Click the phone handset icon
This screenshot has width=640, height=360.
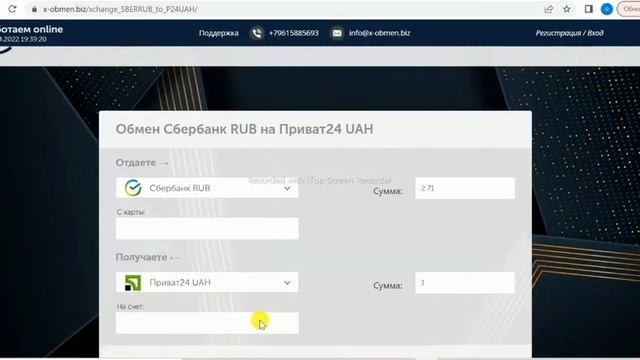tap(257, 33)
